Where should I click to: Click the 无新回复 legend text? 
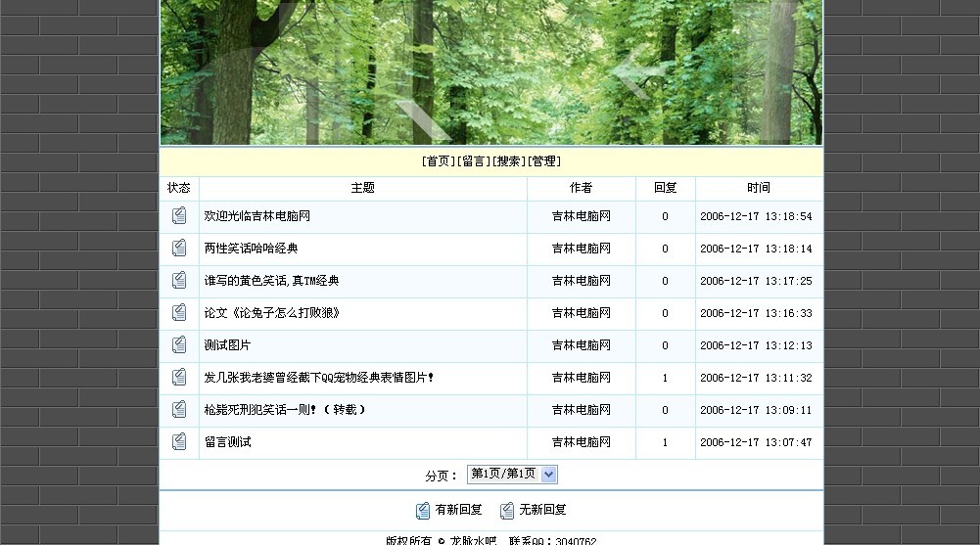(x=542, y=510)
